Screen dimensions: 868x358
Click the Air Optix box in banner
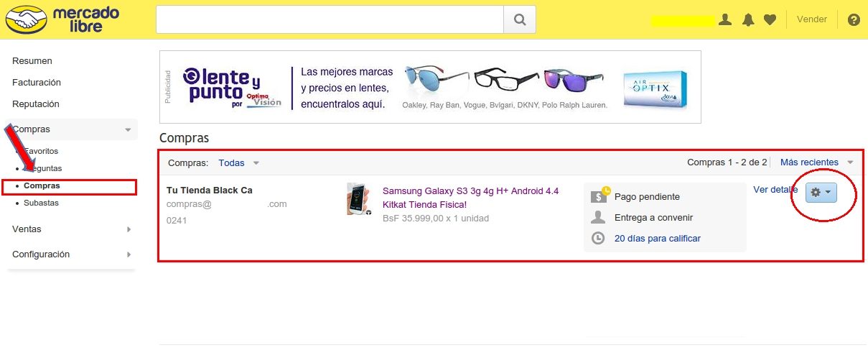655,88
